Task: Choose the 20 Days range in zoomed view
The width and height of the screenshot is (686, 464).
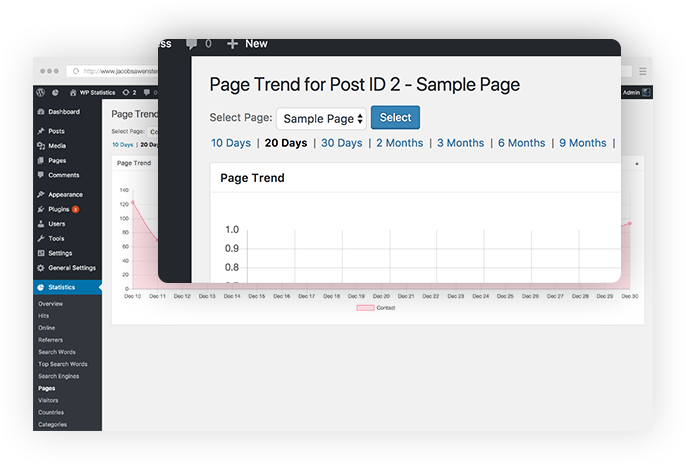Action: [286, 143]
